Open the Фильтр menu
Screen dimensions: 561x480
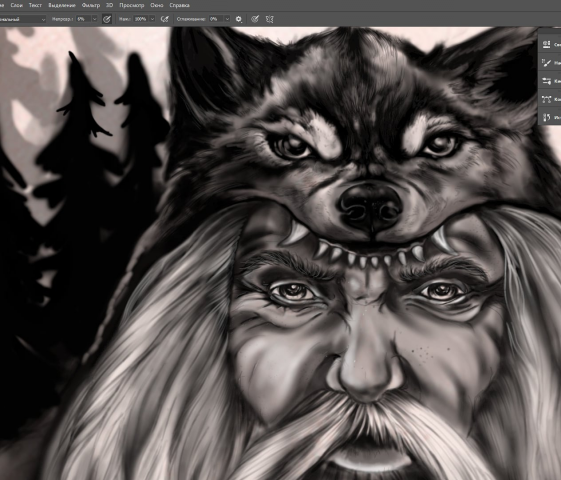click(91, 5)
